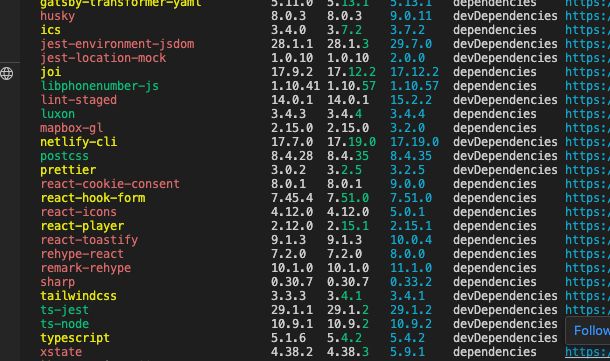The height and width of the screenshot is (361, 610).
Task: Select the react-cookie-consent package name
Action: coord(110,184)
